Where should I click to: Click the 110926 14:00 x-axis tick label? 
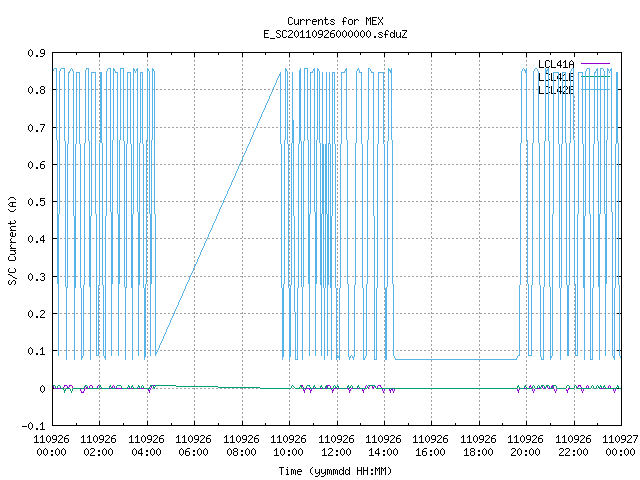[383, 445]
